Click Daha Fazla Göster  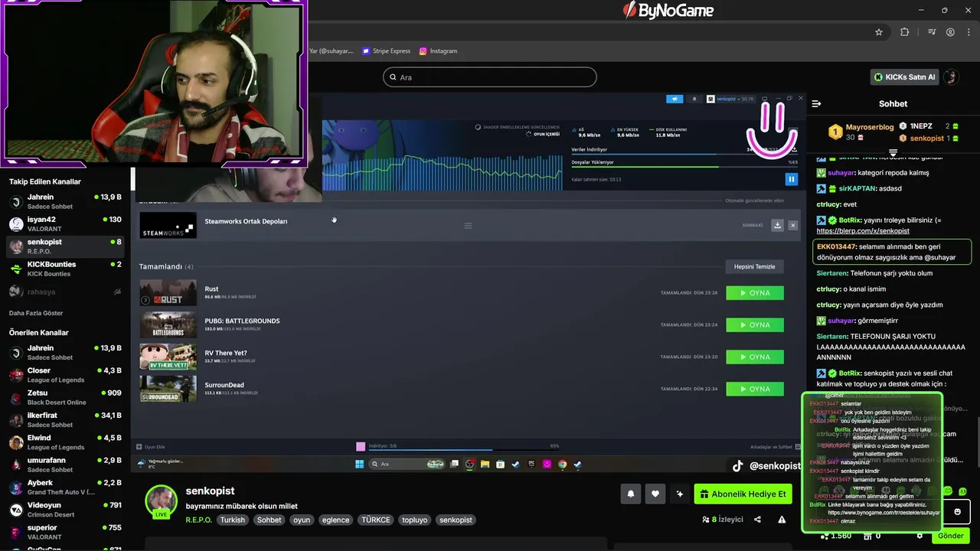tap(36, 313)
